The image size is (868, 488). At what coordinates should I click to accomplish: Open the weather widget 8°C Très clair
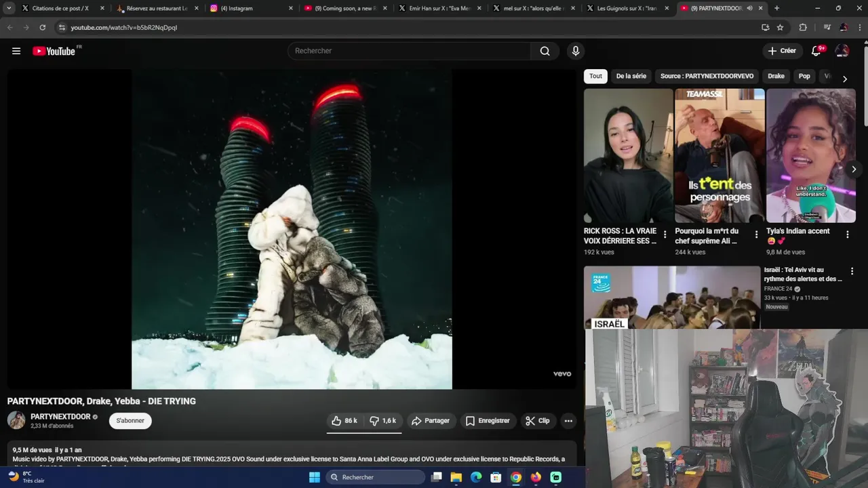[x=27, y=477]
